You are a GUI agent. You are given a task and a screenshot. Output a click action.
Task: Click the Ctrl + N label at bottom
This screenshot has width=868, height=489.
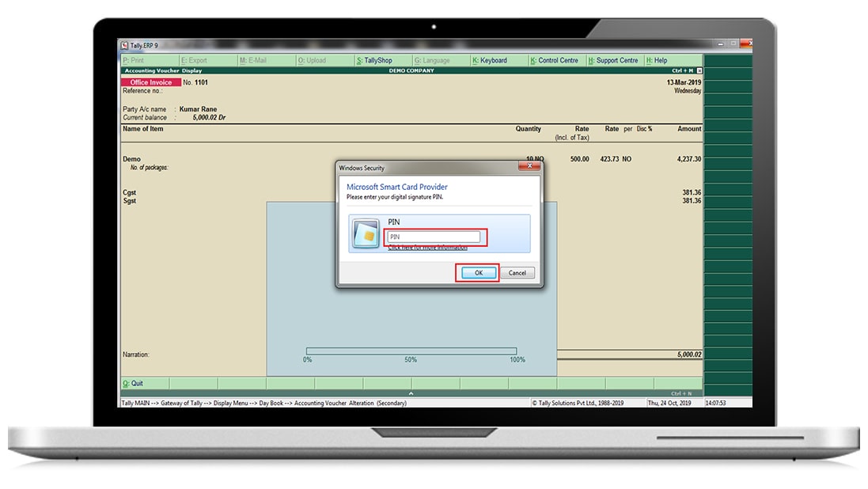tap(681, 394)
